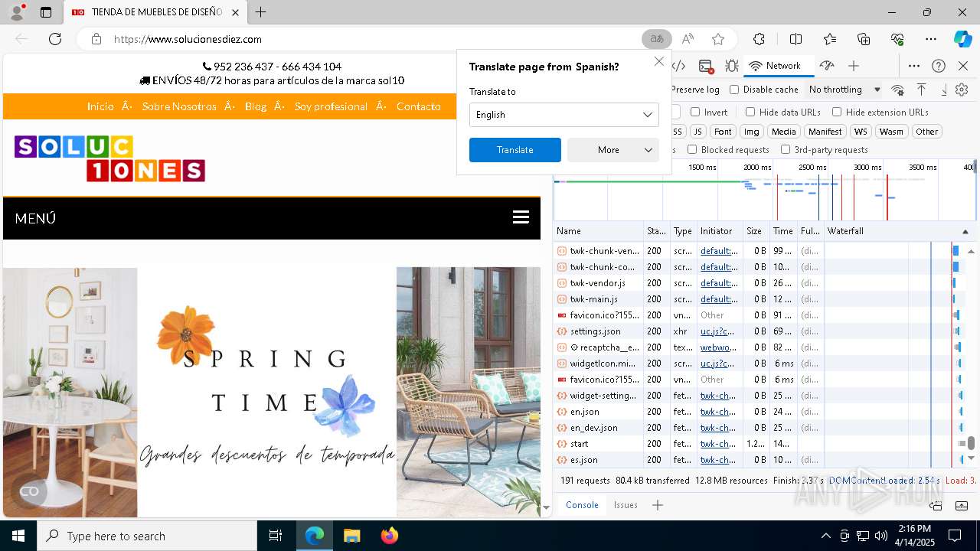Switch to Issues drawer tab
The height and width of the screenshot is (551, 980).
(x=626, y=505)
